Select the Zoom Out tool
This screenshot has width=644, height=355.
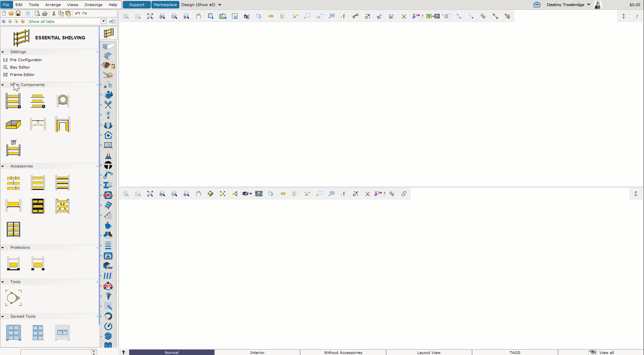pos(174,16)
